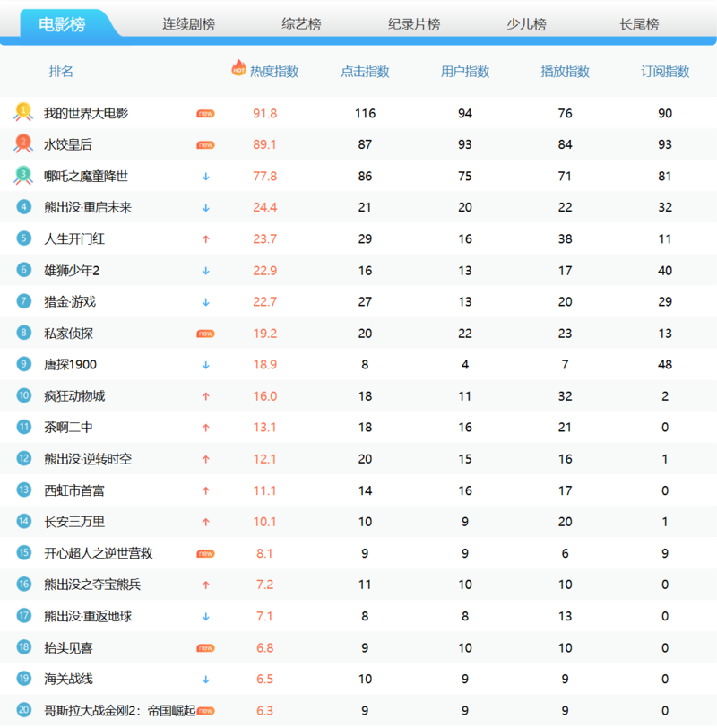Open the 综艺榜 tab
717x728 pixels.
(301, 25)
